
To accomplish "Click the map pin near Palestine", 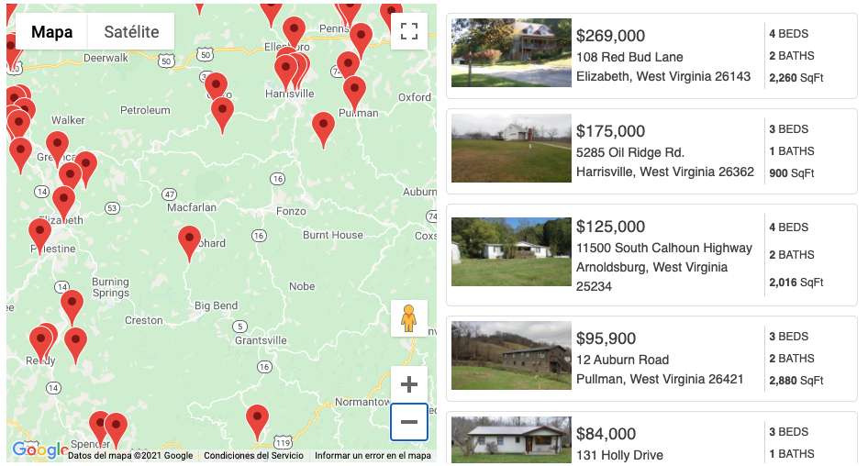I will pos(39,234).
